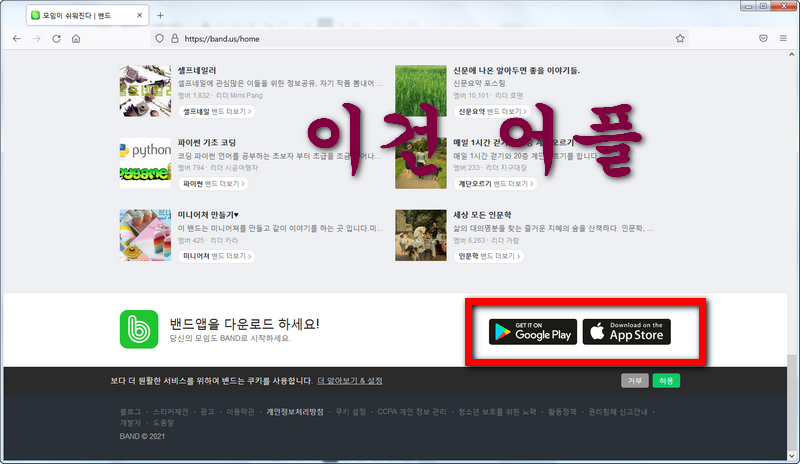This screenshot has width=800, height=464.
Task: Download from Google Play badge
Action: [x=533, y=332]
